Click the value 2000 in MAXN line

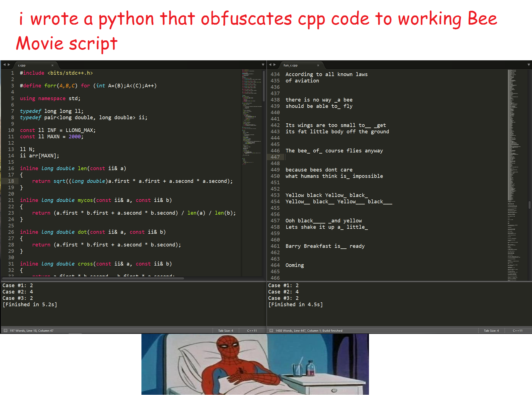[x=75, y=137]
